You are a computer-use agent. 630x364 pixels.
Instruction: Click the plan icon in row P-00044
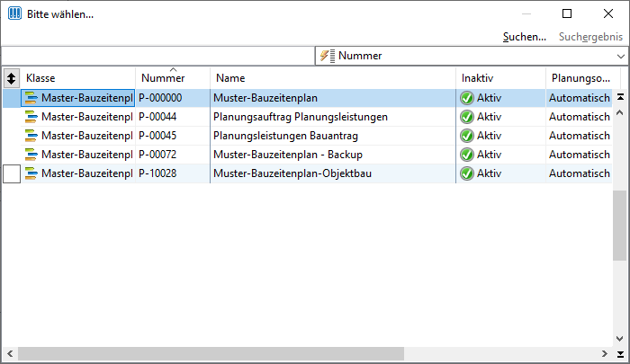click(31, 117)
